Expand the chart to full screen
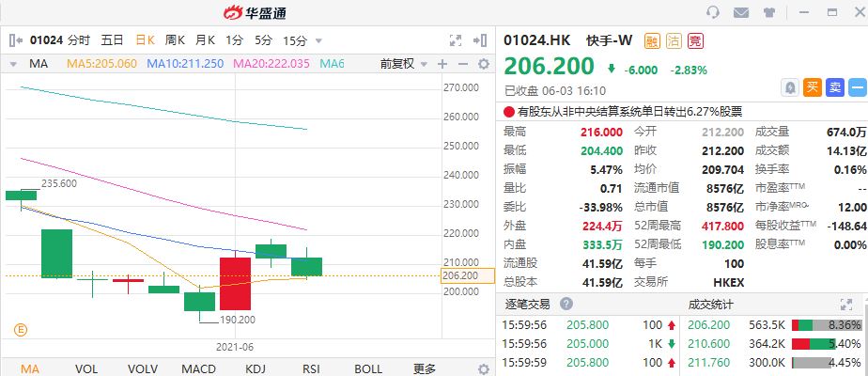Viewport: 868px width, 376px height. [x=456, y=40]
